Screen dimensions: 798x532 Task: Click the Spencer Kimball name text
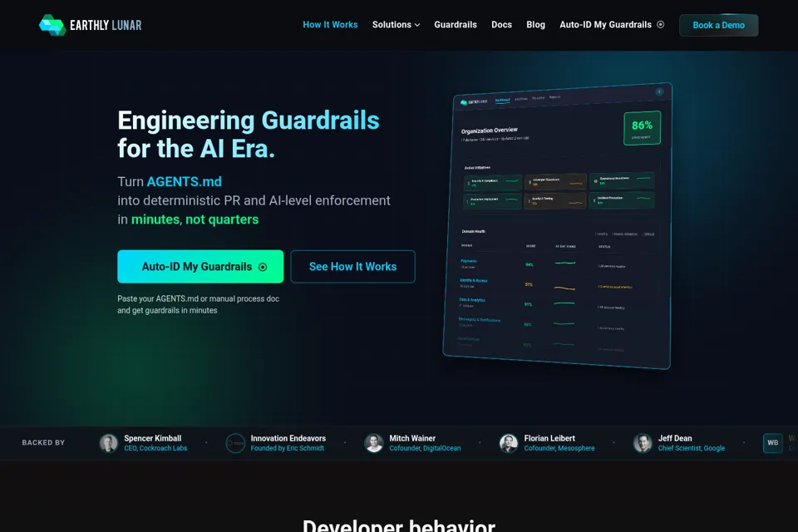click(x=153, y=438)
